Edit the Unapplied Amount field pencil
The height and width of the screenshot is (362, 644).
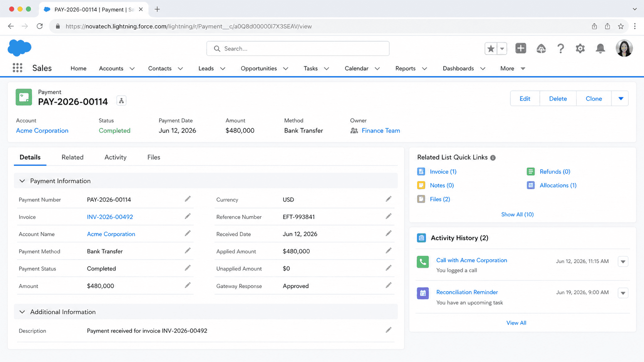(389, 268)
